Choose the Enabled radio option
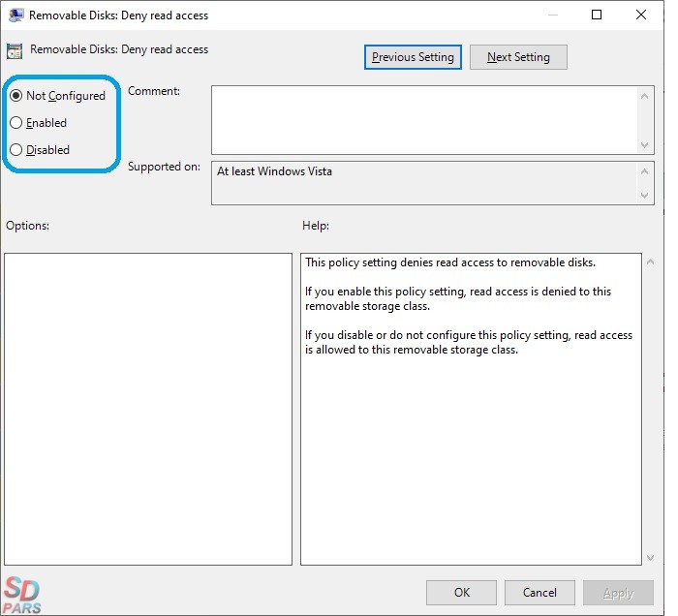 pyautogui.click(x=15, y=123)
